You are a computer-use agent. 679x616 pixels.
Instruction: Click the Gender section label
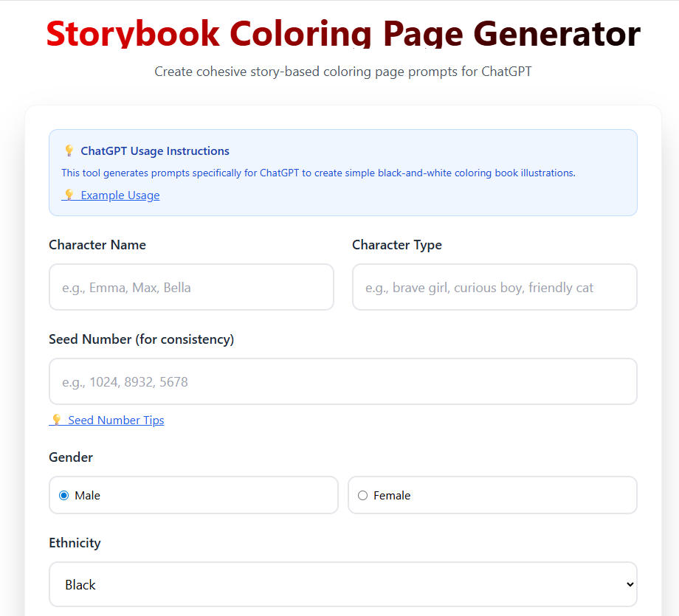[x=71, y=457]
